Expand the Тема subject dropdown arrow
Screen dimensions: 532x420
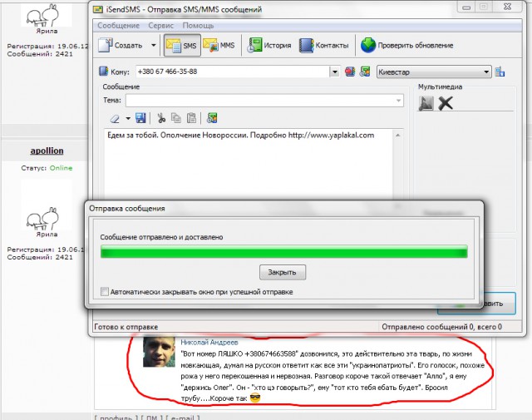pos(398,101)
